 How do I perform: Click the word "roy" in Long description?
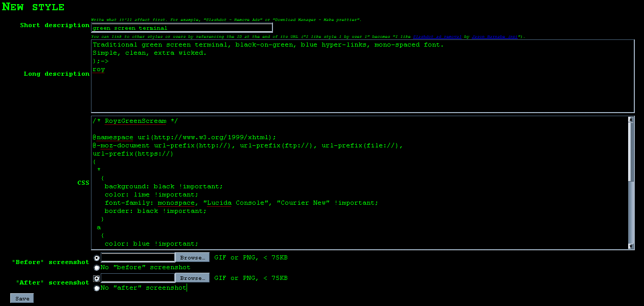(x=99, y=69)
